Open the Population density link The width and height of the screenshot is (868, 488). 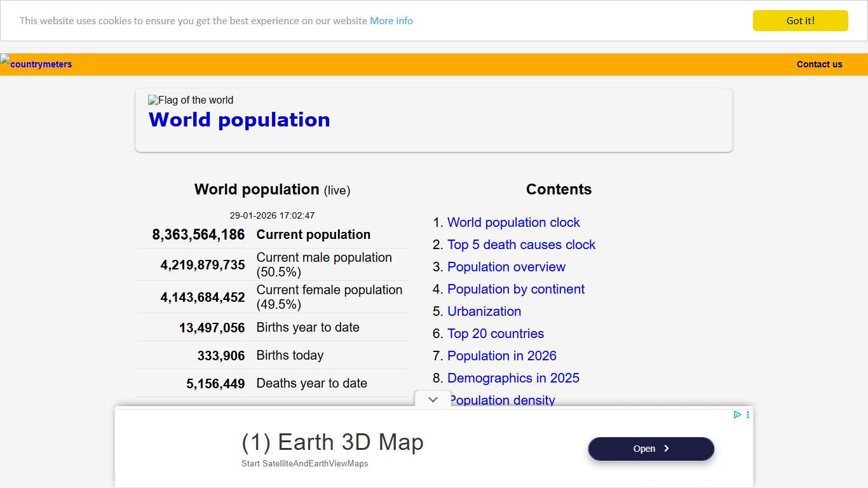click(502, 400)
